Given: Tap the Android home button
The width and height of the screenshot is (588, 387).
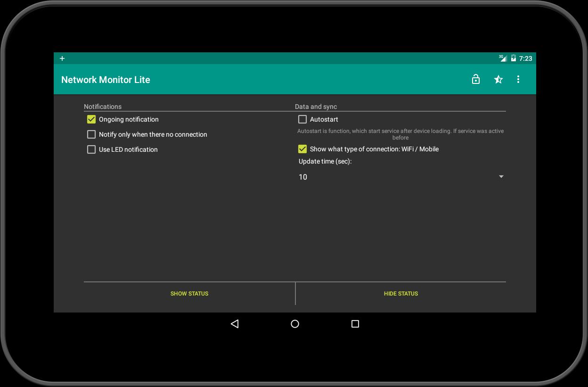Looking at the screenshot, I should click(295, 324).
